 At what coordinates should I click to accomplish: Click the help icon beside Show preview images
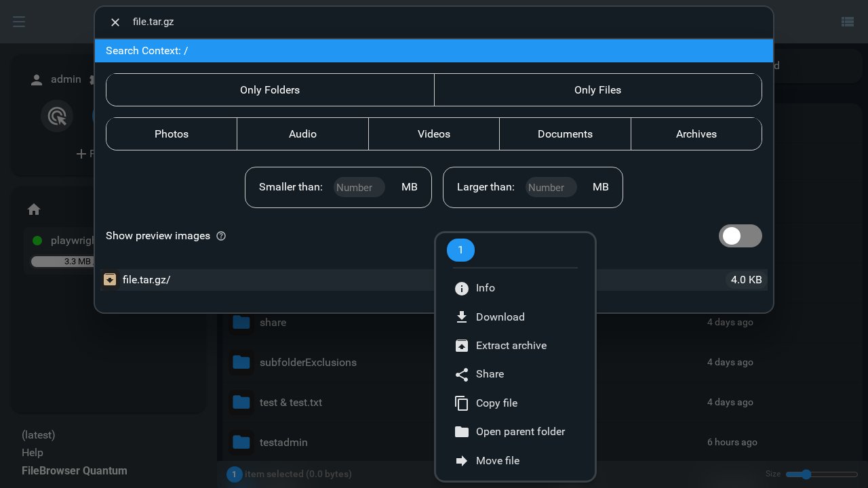[221, 236]
